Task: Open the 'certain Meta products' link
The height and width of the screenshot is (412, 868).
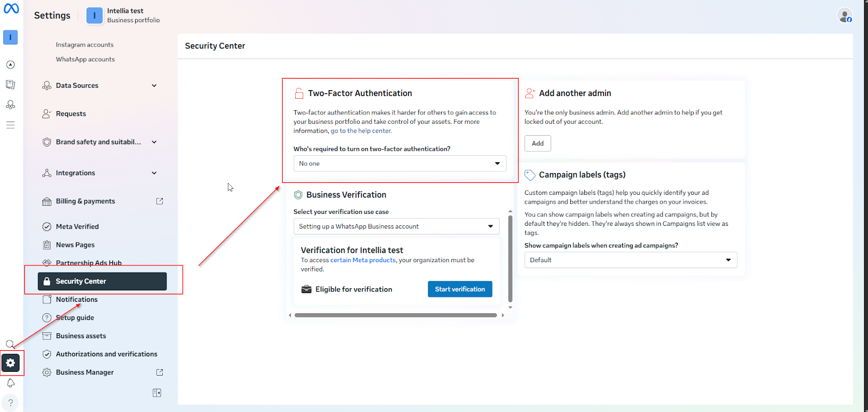Action: point(363,260)
